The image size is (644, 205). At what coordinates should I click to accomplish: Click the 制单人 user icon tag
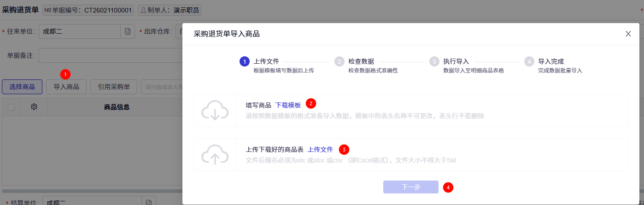(170, 10)
